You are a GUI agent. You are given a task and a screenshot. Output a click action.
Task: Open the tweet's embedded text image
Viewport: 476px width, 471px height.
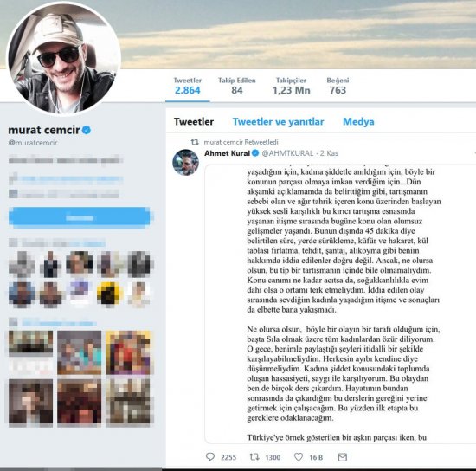tap(340, 304)
